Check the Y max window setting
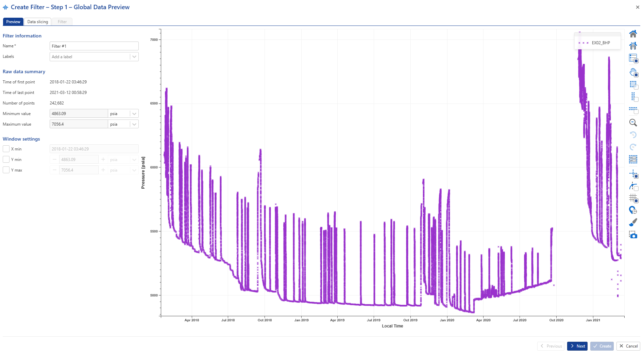644x354 pixels. pyautogui.click(x=6, y=170)
